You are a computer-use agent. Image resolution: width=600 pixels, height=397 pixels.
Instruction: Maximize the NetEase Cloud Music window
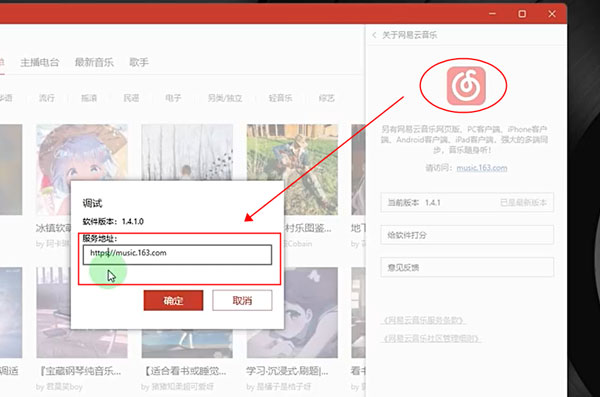pyautogui.click(x=522, y=14)
